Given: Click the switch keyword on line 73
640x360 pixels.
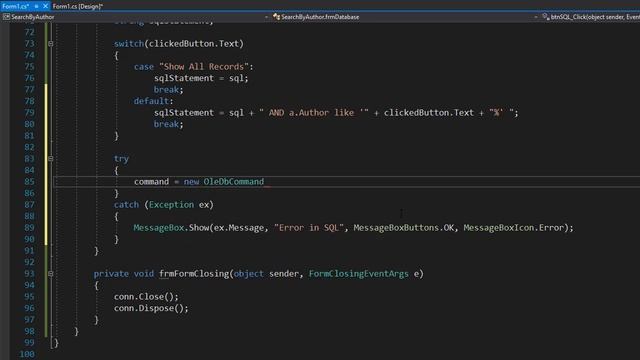Looking at the screenshot, I should click(x=129, y=44).
